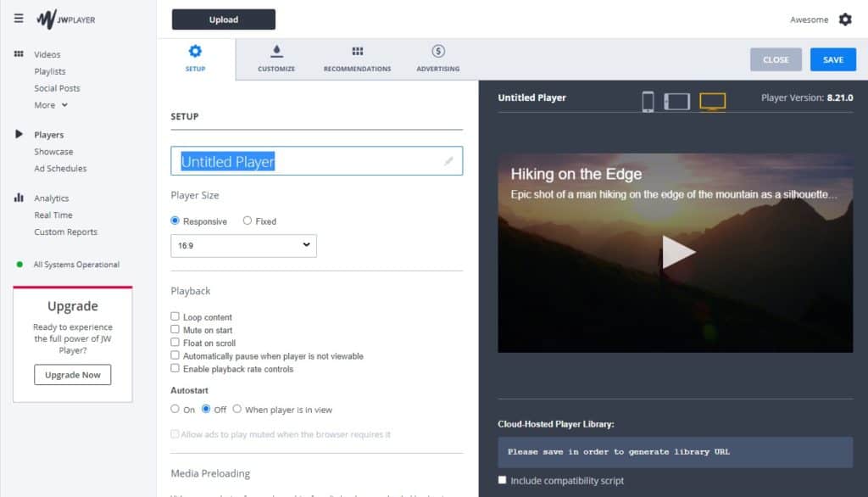Click the Hiking on the Edge video title
Viewport: 868px width, 497px height.
tap(576, 174)
